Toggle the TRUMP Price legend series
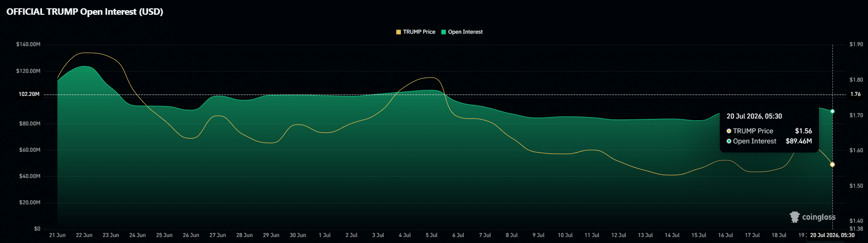The height and width of the screenshot is (243, 868). click(x=416, y=32)
